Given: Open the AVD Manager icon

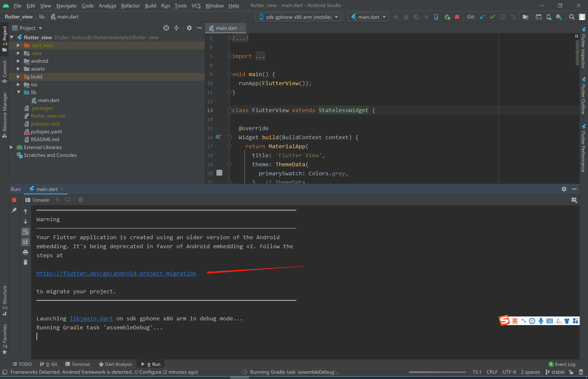Looking at the screenshot, I should 549,17.
